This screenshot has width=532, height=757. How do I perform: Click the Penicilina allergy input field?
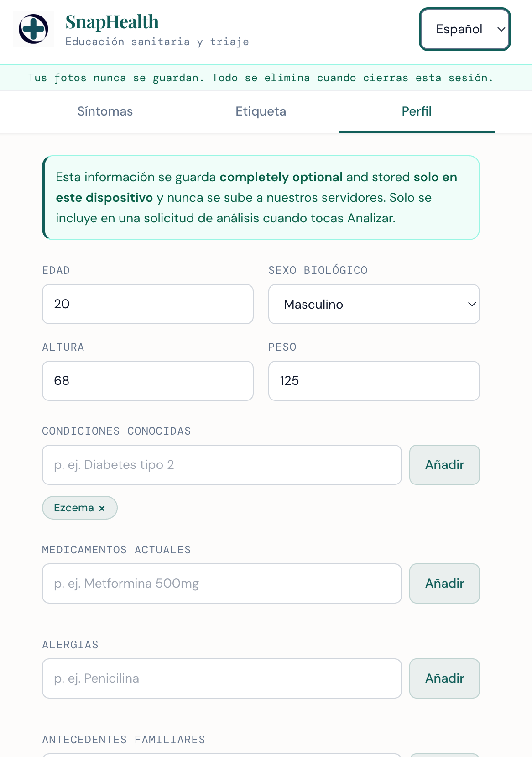tap(222, 678)
